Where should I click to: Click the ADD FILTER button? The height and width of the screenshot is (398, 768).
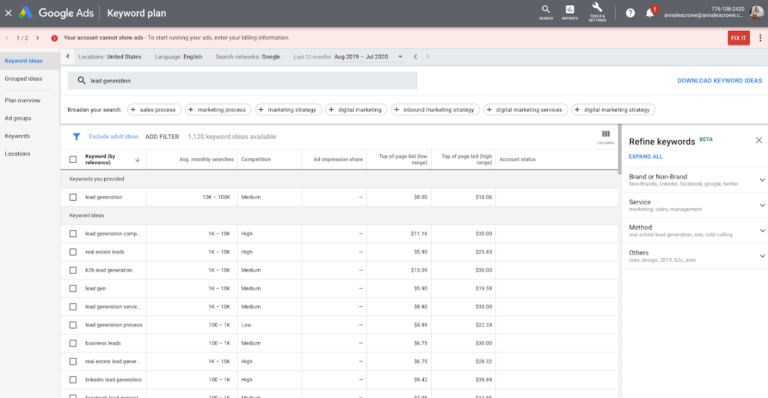click(x=162, y=137)
